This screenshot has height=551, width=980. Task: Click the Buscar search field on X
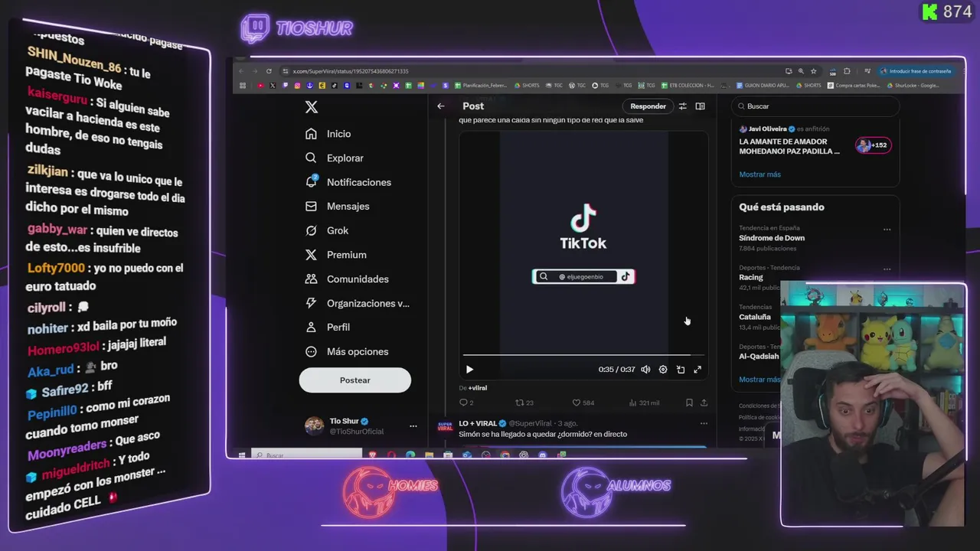(x=815, y=106)
